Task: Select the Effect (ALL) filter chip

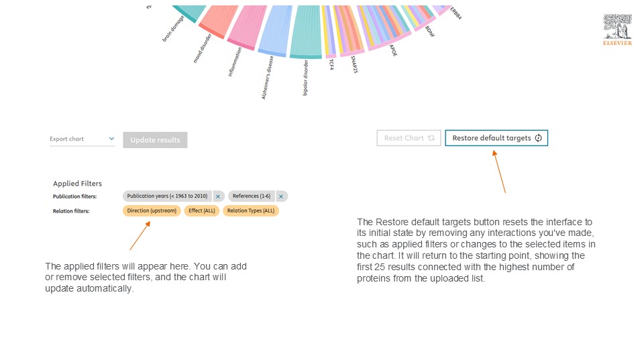Action: (x=202, y=210)
